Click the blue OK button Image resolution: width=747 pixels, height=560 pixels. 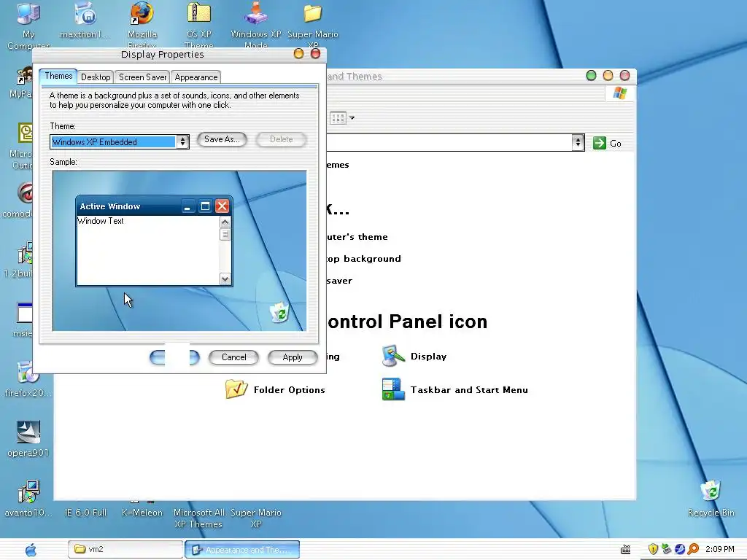174,357
